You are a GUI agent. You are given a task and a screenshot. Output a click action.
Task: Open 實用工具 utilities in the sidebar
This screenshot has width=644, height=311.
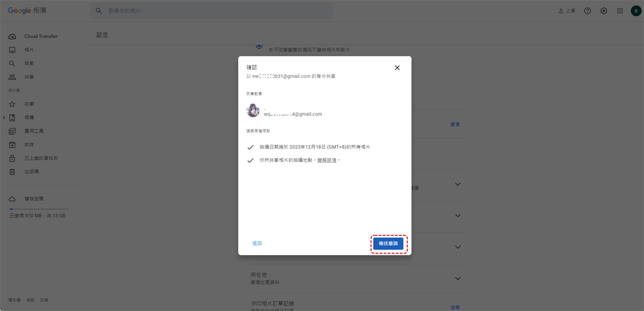pos(34,131)
